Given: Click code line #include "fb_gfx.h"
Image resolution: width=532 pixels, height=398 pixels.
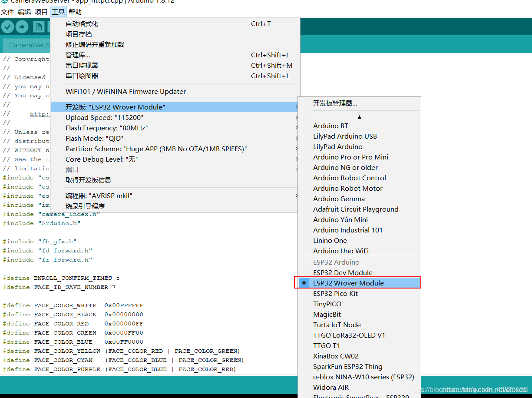Looking at the screenshot, I should point(40,242).
